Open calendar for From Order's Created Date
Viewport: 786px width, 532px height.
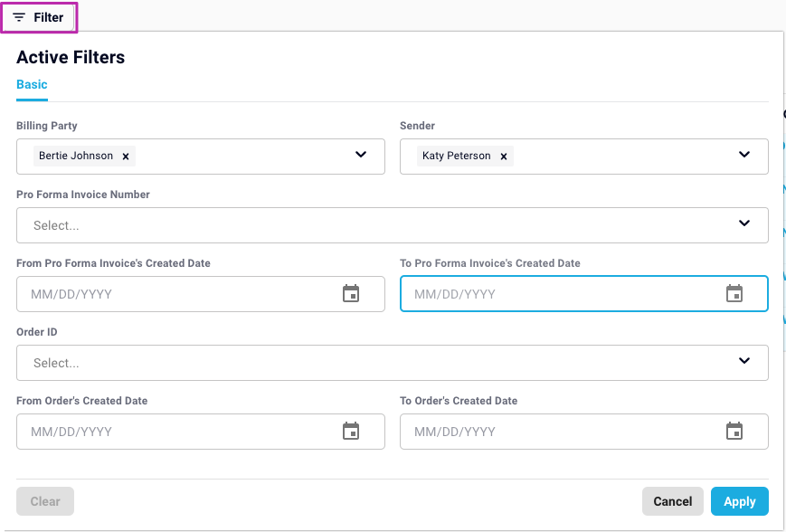(x=351, y=431)
